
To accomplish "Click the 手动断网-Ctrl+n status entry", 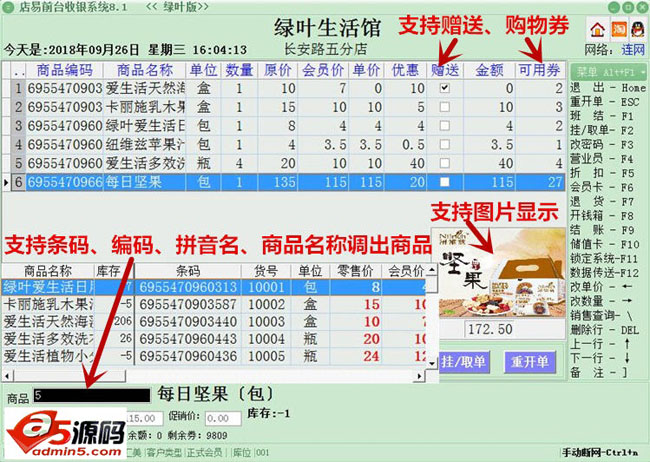I will click(x=599, y=452).
